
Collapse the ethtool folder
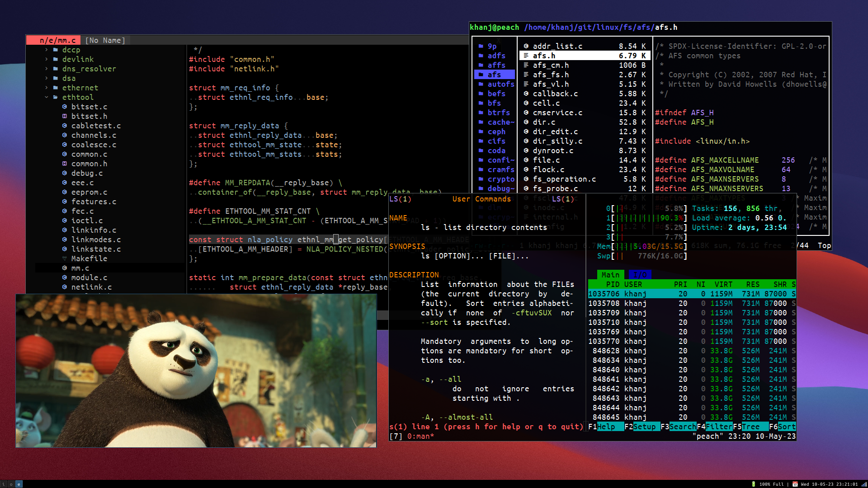pos(47,97)
